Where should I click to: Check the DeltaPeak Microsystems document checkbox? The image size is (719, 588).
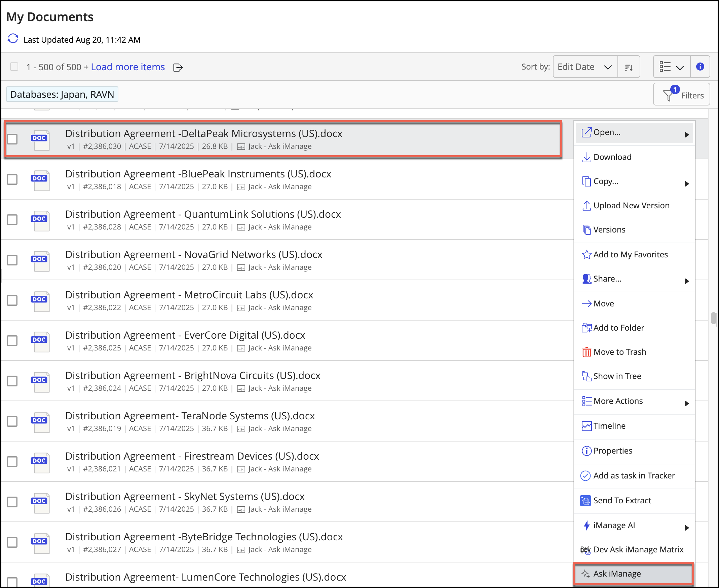(x=12, y=139)
